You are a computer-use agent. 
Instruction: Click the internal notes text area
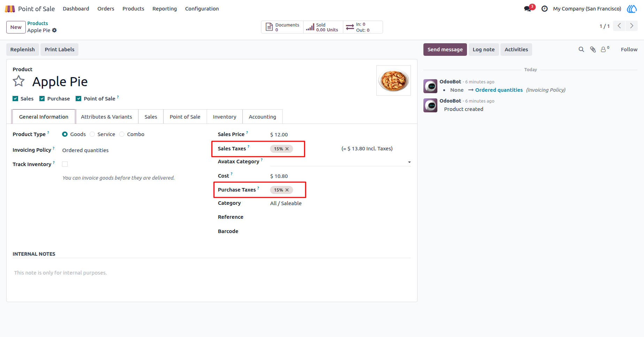tap(212, 273)
